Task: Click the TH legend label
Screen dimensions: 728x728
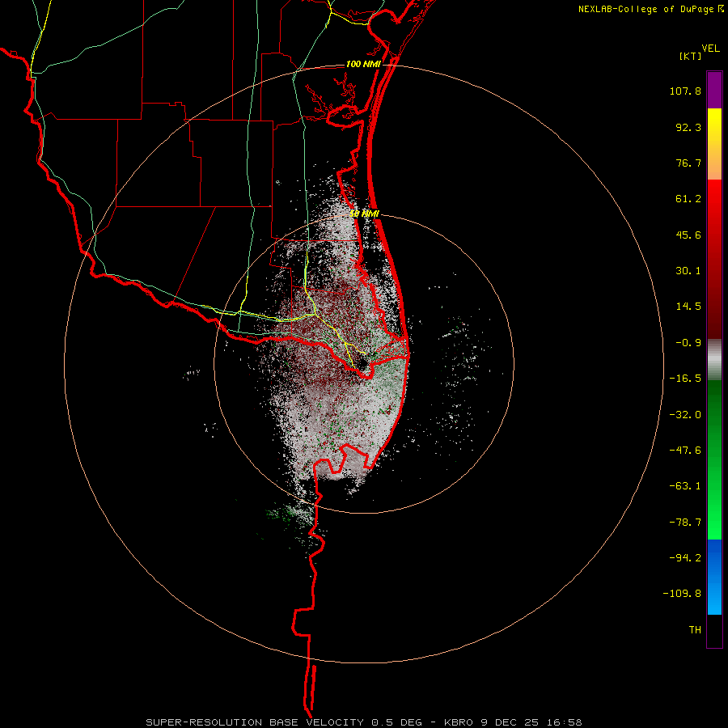Action: pos(695,629)
